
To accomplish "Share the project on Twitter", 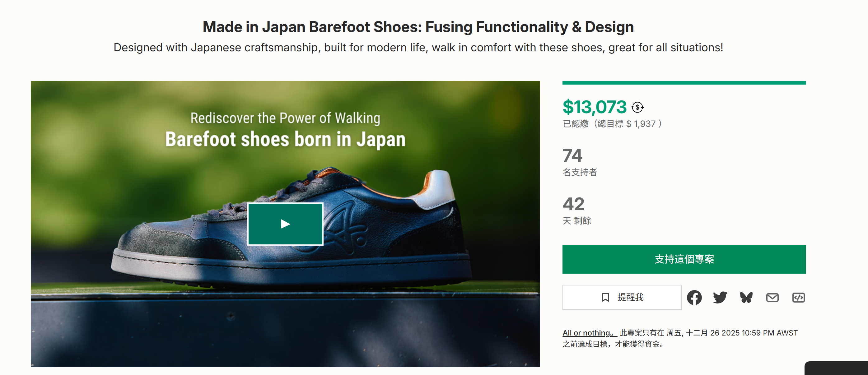I will 720,298.
